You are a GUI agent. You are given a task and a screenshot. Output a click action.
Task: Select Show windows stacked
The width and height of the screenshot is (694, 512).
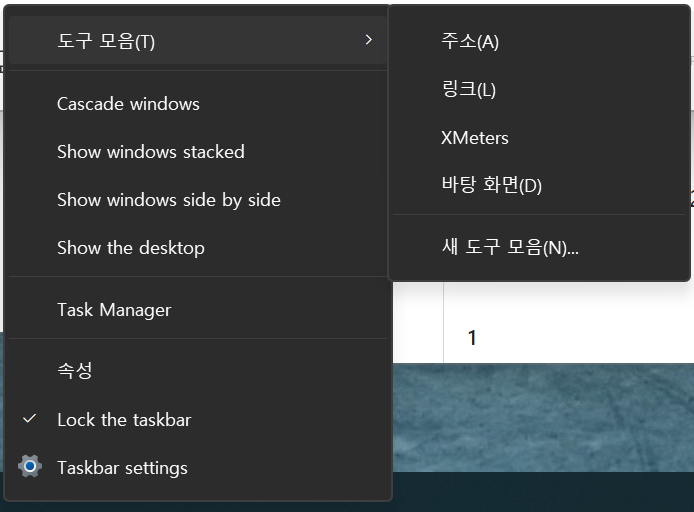tap(197, 152)
